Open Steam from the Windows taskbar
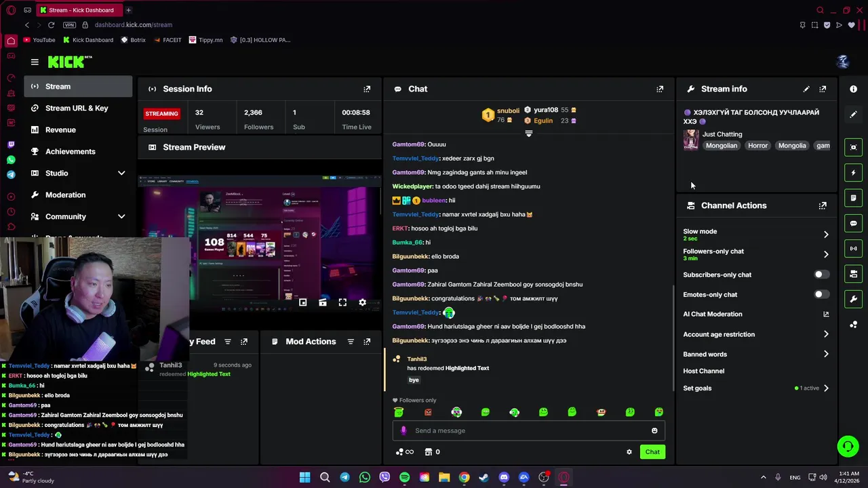868x488 pixels. tap(484, 477)
